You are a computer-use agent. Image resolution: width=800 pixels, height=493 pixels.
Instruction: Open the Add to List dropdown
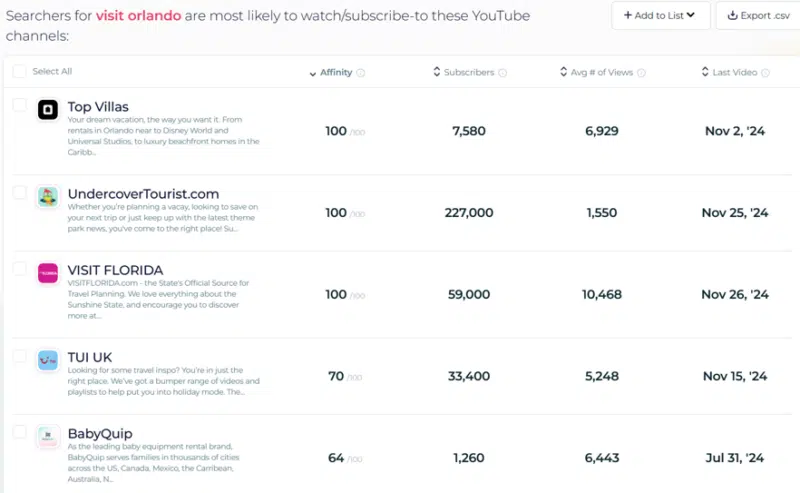point(660,15)
